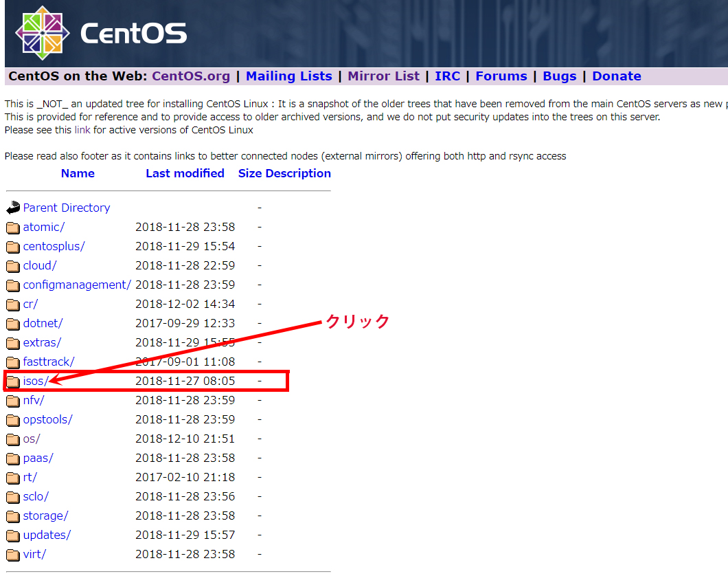Open the dotnet/ directory
728x576 pixels.
click(43, 323)
